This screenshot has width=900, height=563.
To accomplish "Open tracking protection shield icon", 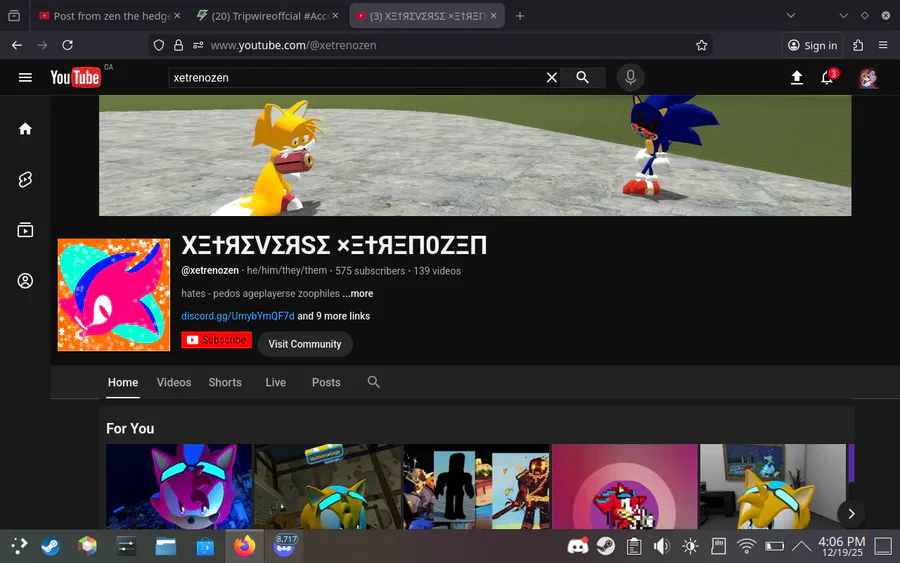I will [x=159, y=45].
